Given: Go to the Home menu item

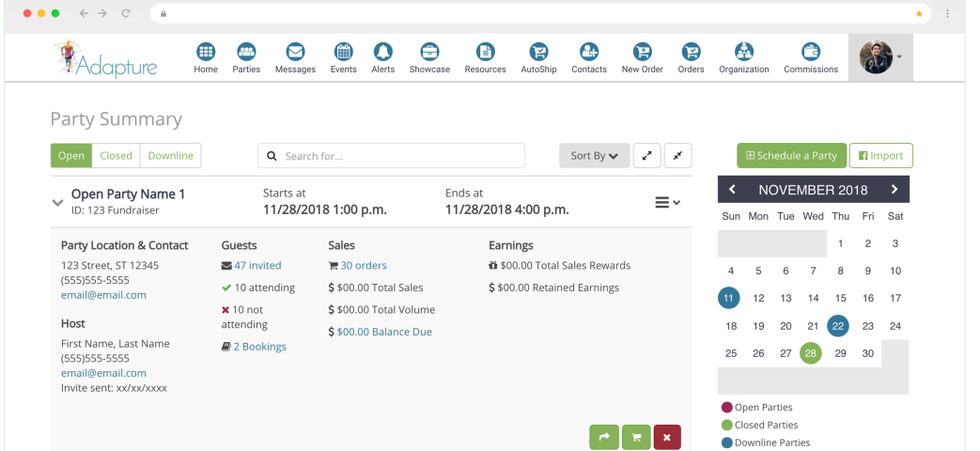Looking at the screenshot, I should 206,53.
